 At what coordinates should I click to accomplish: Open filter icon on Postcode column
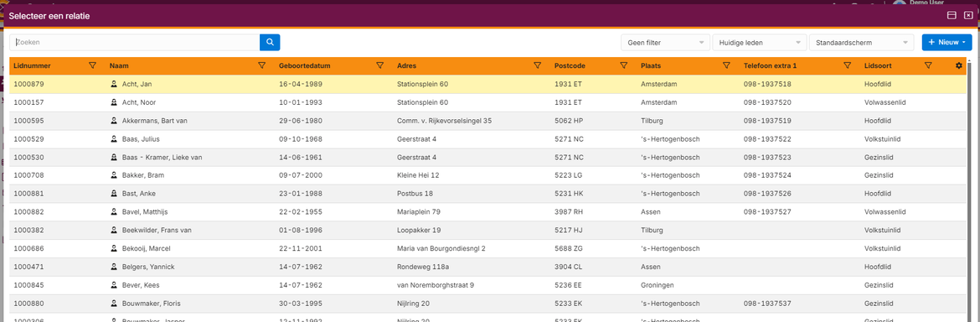pos(623,65)
